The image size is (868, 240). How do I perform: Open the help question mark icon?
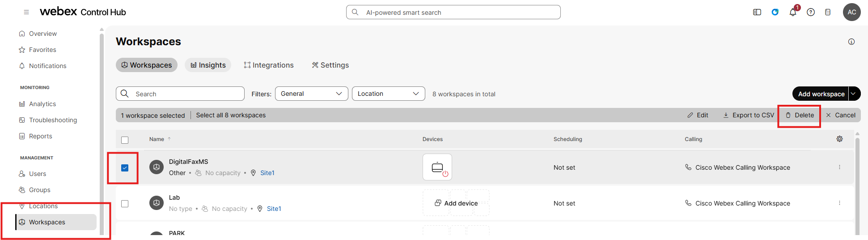811,12
